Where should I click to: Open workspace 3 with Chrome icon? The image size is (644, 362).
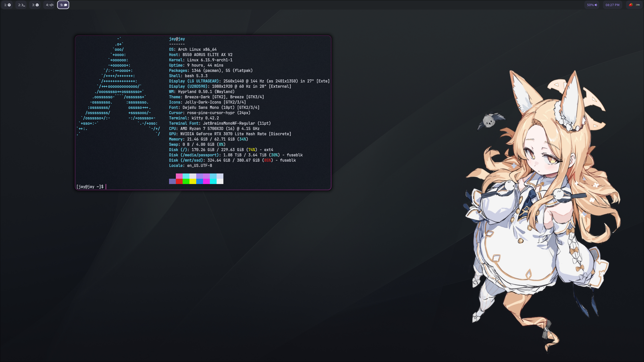coord(35,5)
